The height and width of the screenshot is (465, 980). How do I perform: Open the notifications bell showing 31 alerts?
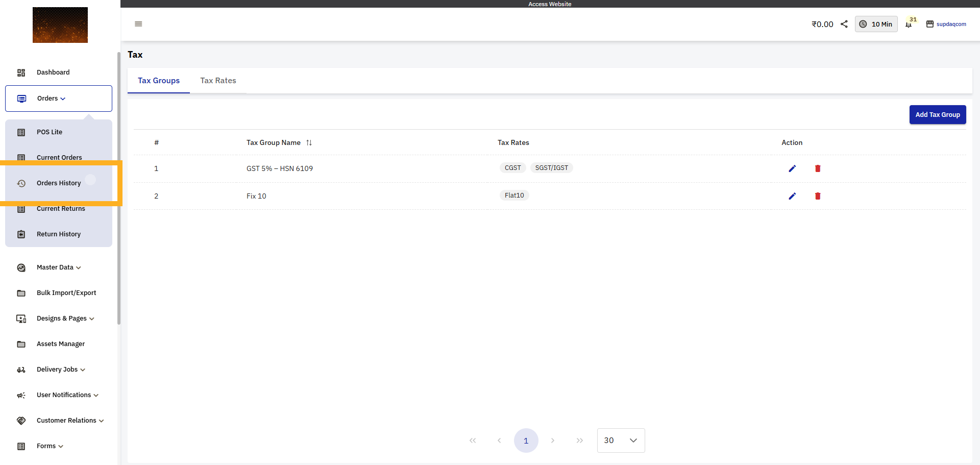[x=910, y=24]
